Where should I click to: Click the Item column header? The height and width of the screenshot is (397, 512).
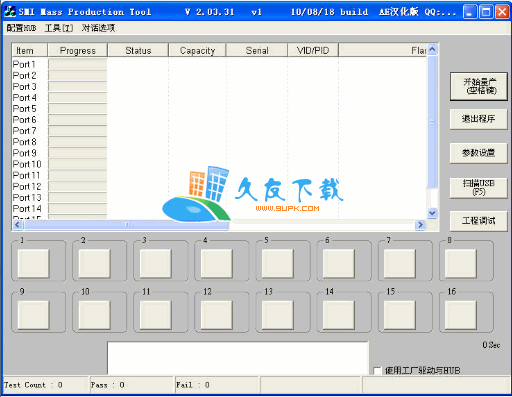coord(30,50)
